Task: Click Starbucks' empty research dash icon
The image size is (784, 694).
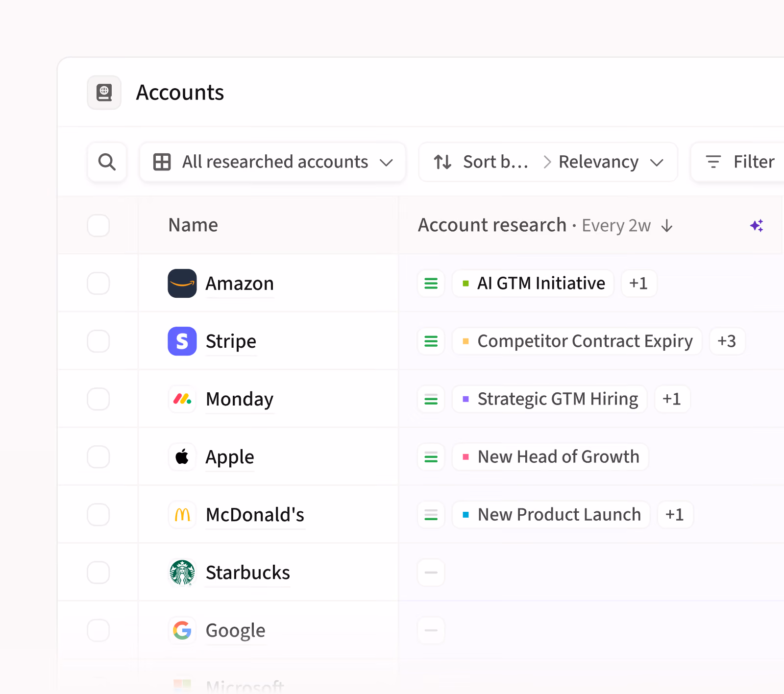Action: tap(431, 572)
